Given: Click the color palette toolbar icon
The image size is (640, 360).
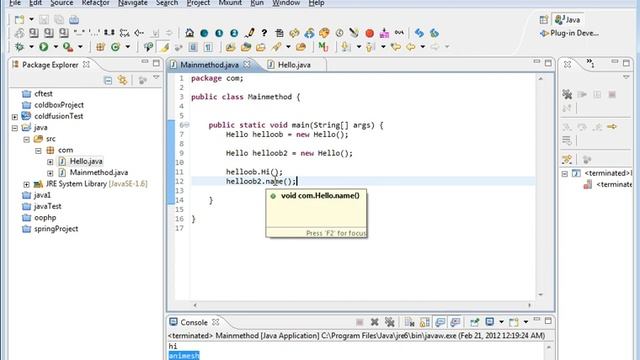Looking at the screenshot, I should pyautogui.click(x=324, y=33).
